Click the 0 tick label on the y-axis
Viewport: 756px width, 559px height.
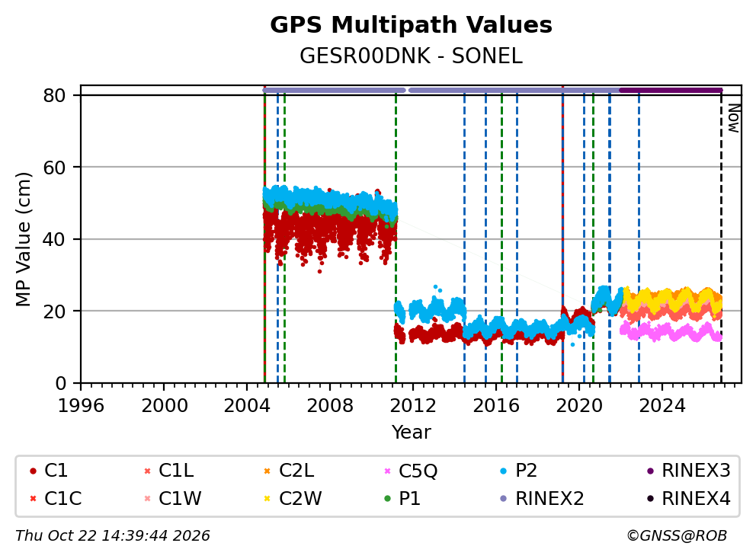pos(61,384)
